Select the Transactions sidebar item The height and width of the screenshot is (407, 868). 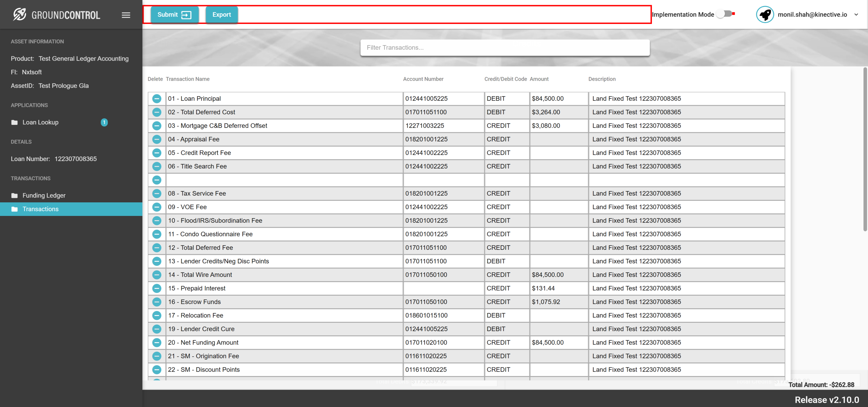tap(40, 209)
